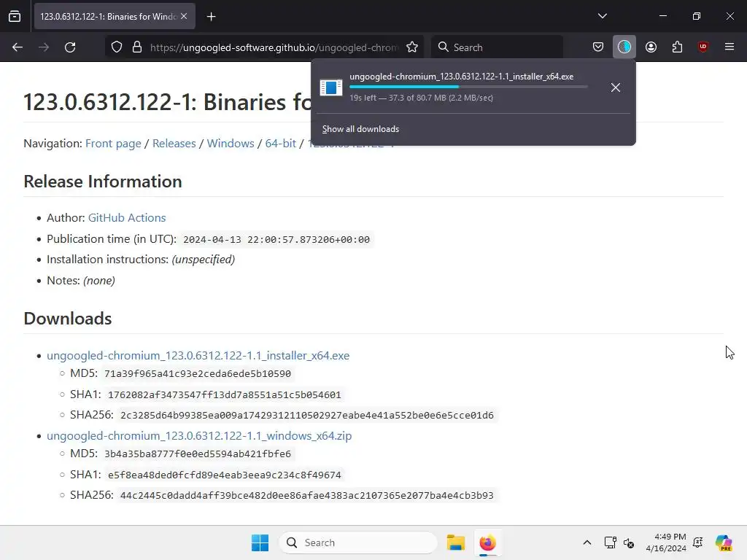Click the Release Information heading
This screenshot has height=560, width=747.
103,182
